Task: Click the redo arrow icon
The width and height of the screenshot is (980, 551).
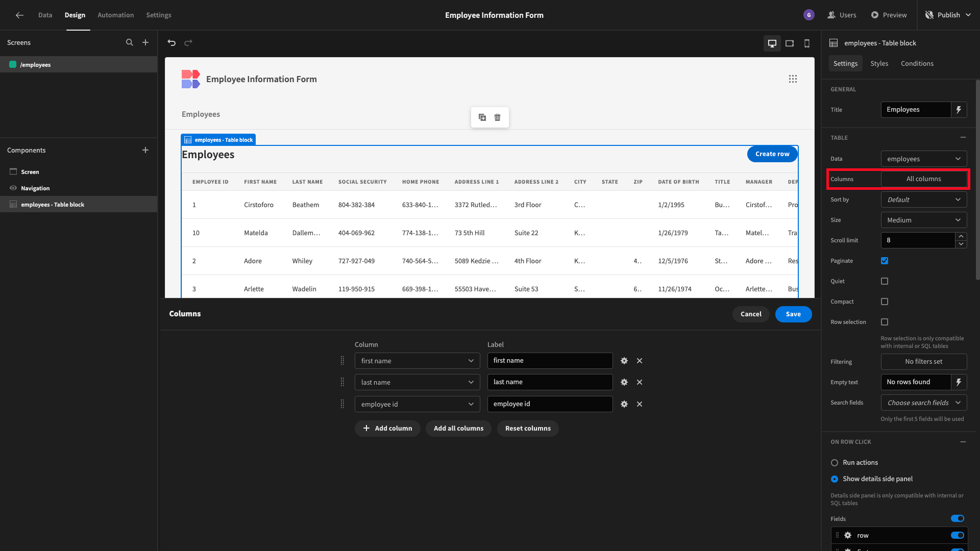Action: pos(188,42)
